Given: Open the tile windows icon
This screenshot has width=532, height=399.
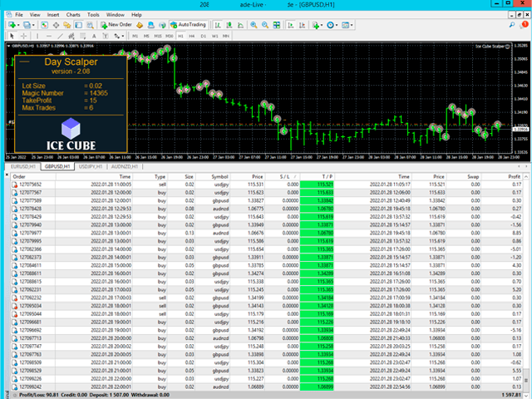Looking at the screenshot, I should (x=277, y=25).
